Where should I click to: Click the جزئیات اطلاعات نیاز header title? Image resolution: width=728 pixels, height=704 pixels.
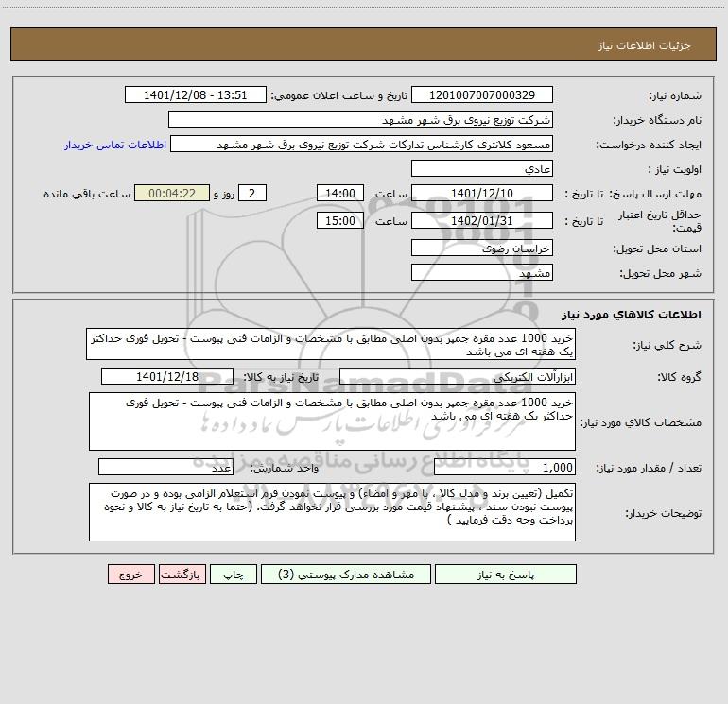click(x=645, y=45)
